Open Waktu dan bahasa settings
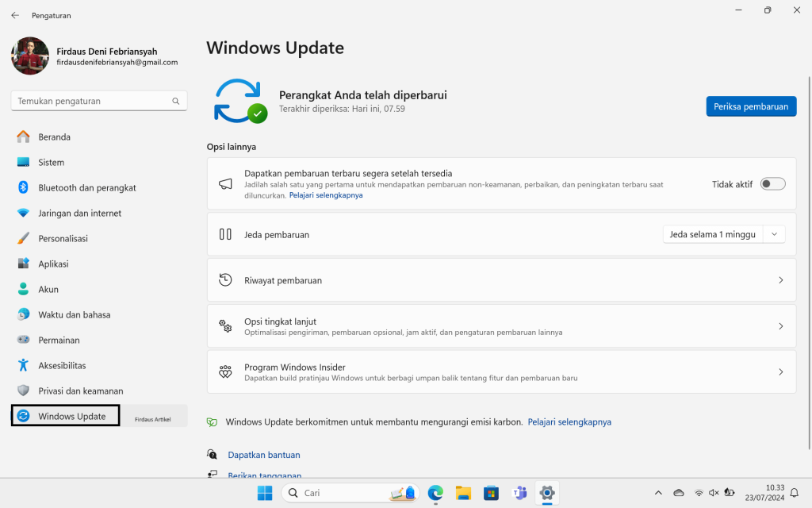 click(99, 314)
